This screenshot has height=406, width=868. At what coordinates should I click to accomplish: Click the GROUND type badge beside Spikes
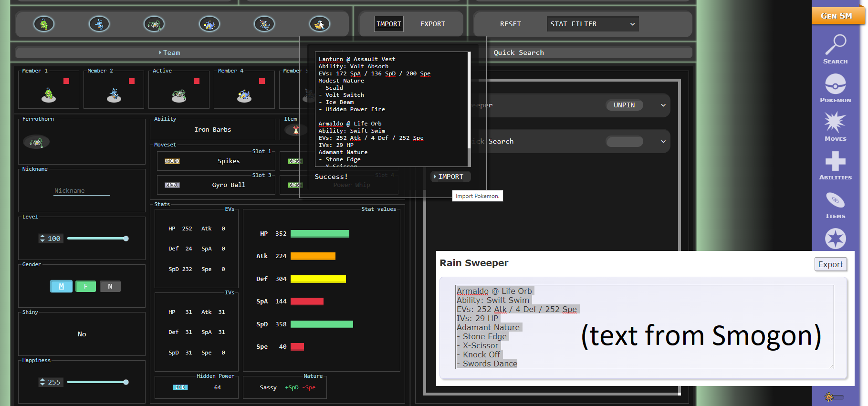172,161
